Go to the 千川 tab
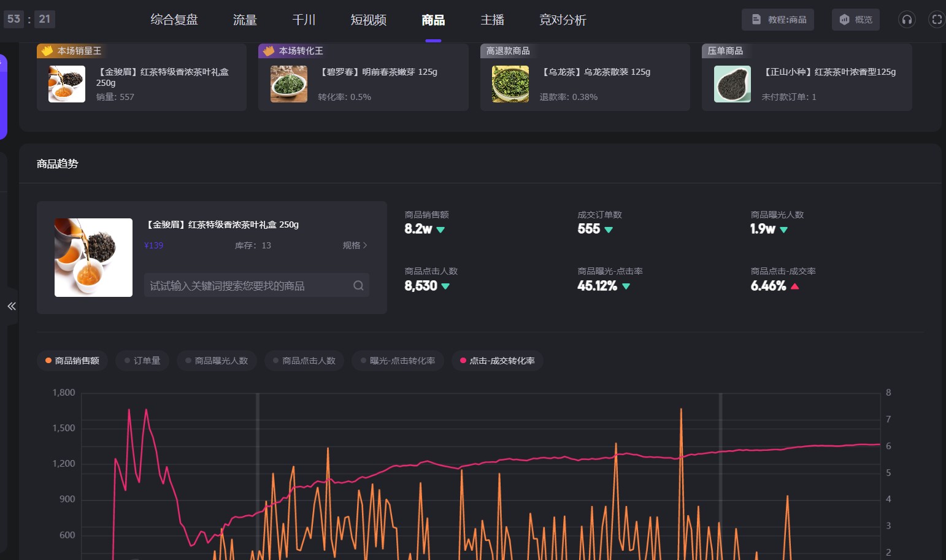Screen dimensions: 946x560 tap(304, 20)
